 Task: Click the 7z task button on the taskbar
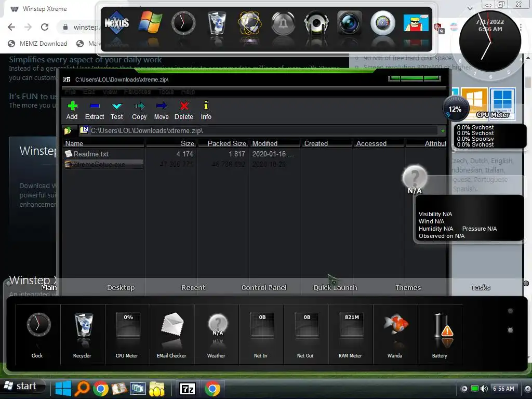(188, 389)
